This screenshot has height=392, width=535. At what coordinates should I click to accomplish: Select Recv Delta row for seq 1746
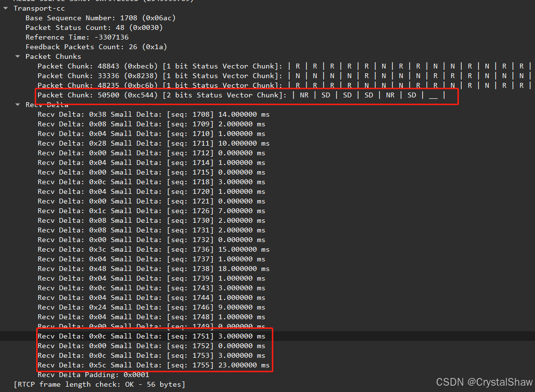(151, 307)
